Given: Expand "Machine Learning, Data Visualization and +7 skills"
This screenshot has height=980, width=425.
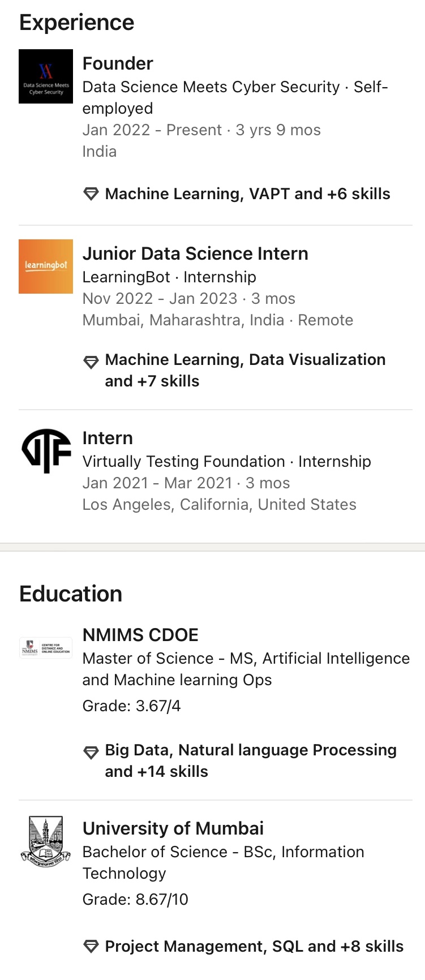Looking at the screenshot, I should 245,370.
